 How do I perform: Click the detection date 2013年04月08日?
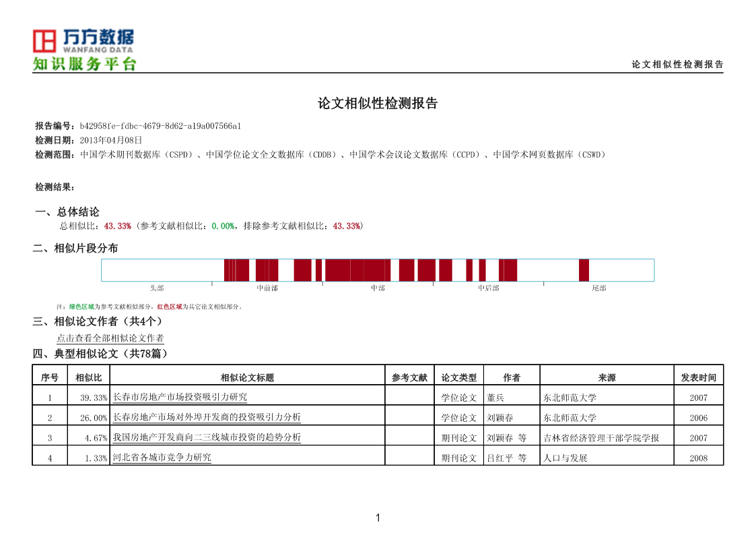[111, 140]
